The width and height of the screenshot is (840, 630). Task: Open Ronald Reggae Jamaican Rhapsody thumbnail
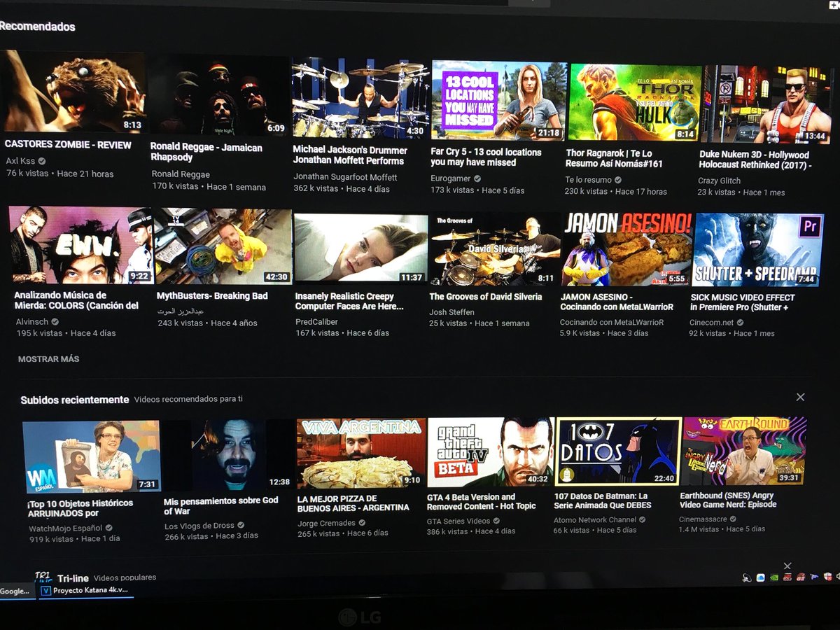point(219,95)
